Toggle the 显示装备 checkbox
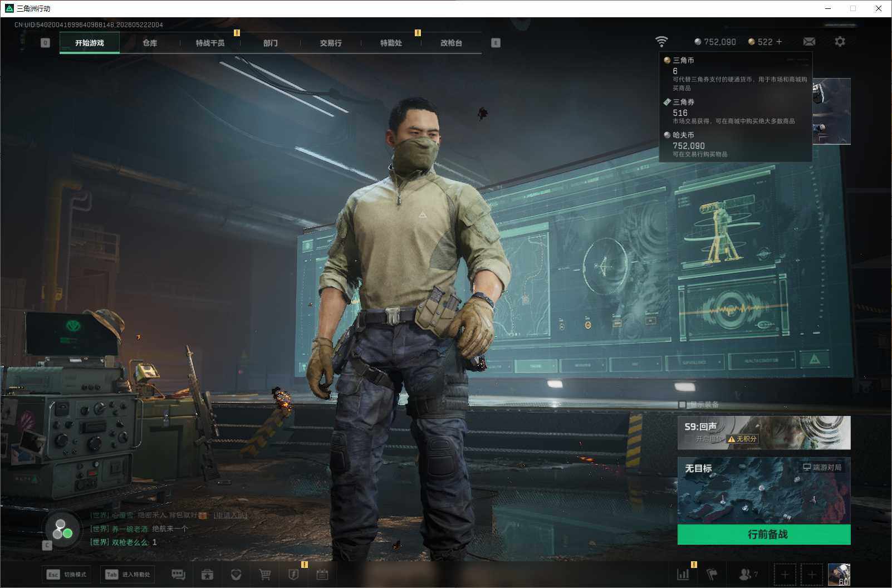 pos(682,405)
